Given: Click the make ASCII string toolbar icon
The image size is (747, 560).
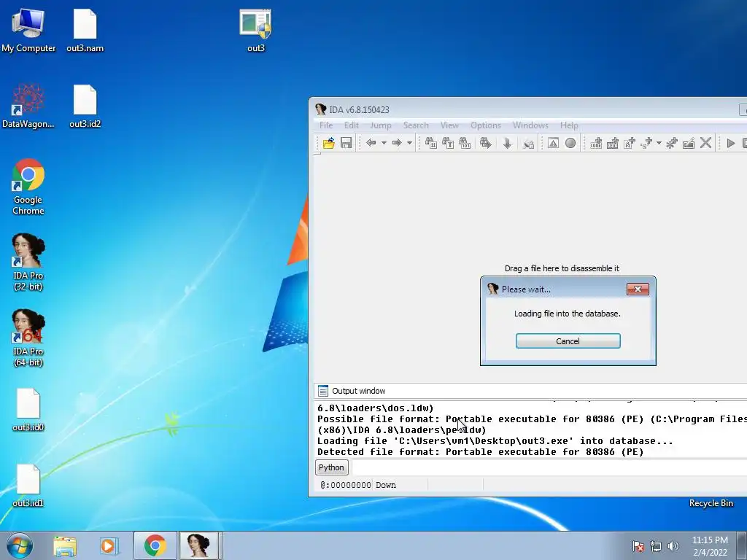Looking at the screenshot, I should (630, 143).
